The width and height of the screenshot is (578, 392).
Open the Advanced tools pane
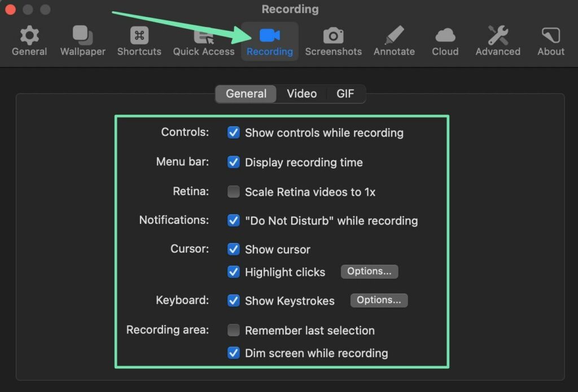(498, 41)
